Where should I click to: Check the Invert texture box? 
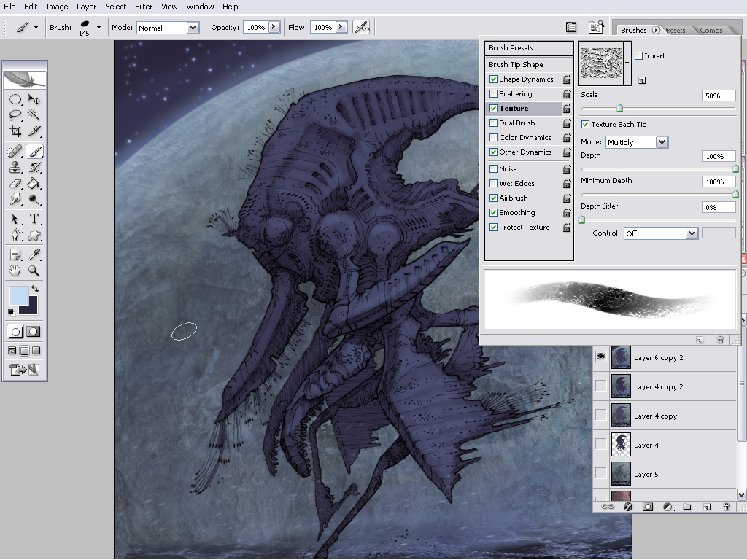639,55
